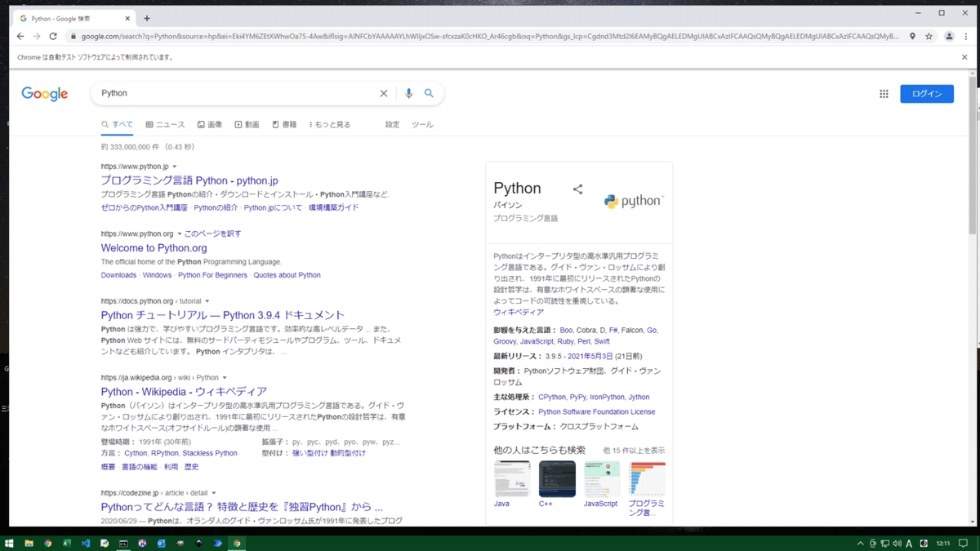Open the Chrome profile avatar icon
Screen dimensions: 980x551
949,36
